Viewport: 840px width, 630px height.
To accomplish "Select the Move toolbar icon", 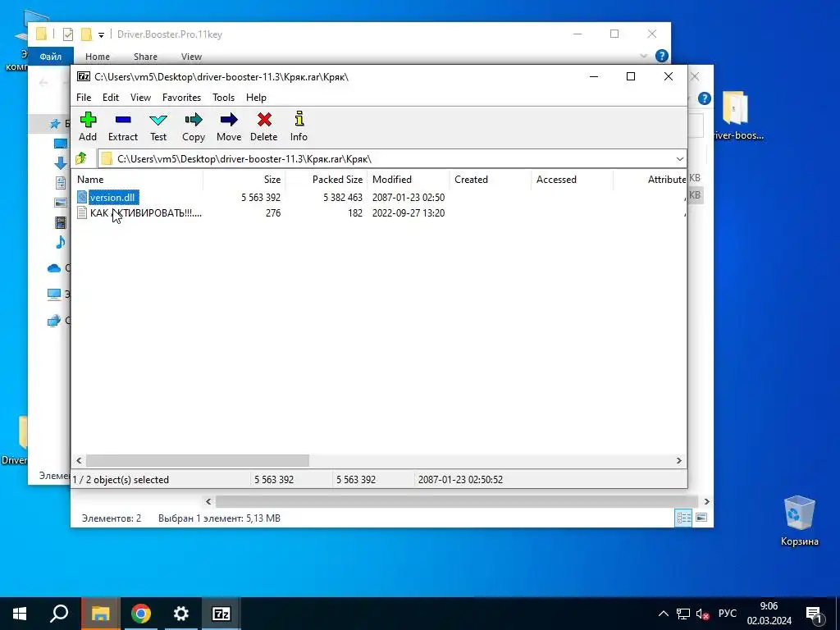I will pyautogui.click(x=229, y=126).
